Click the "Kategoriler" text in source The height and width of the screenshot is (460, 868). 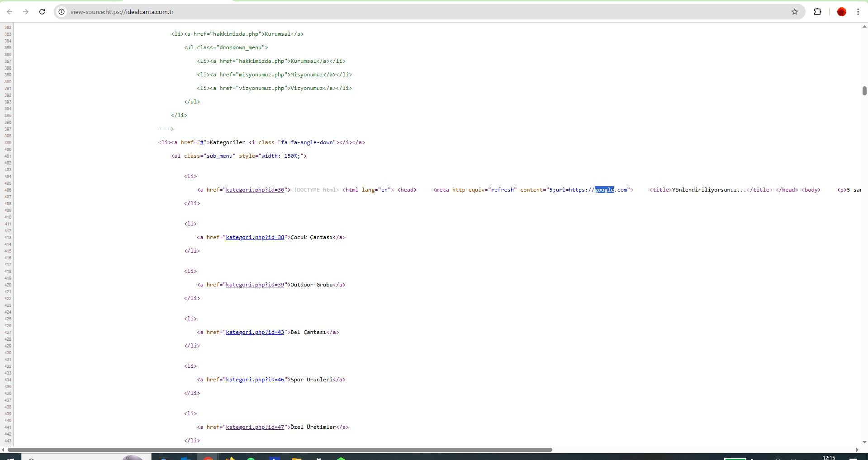(228, 142)
